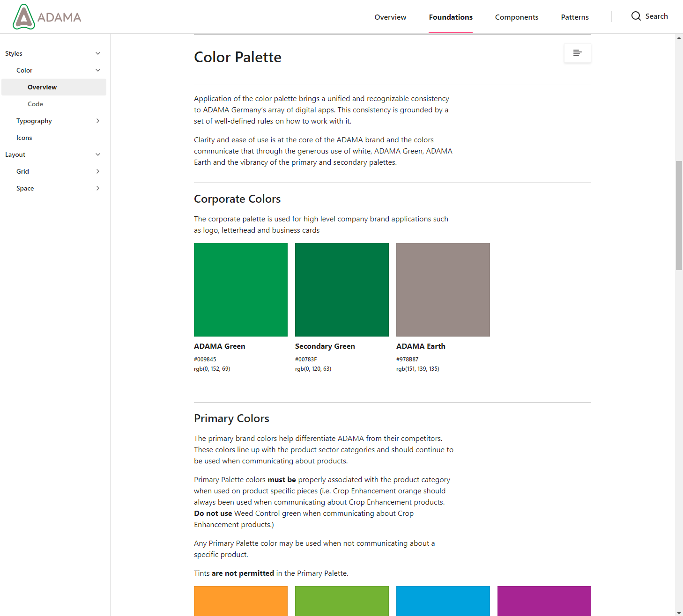Open the table of contents icon button
Screen dimensions: 683x616
point(577,53)
